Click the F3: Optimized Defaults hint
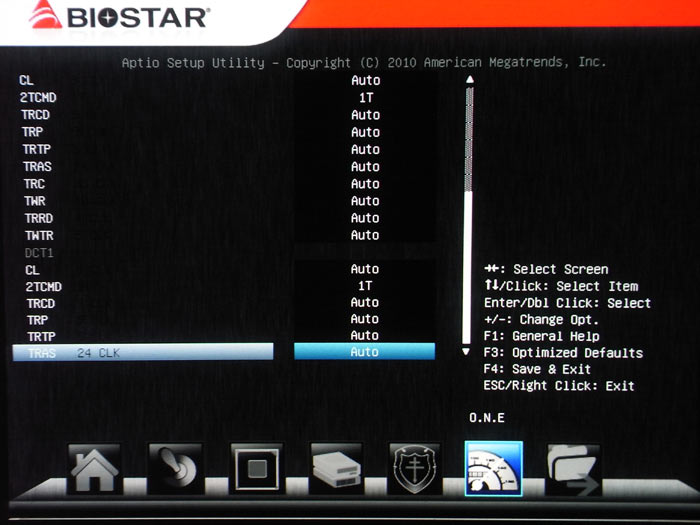The image size is (700, 525). coord(563,353)
